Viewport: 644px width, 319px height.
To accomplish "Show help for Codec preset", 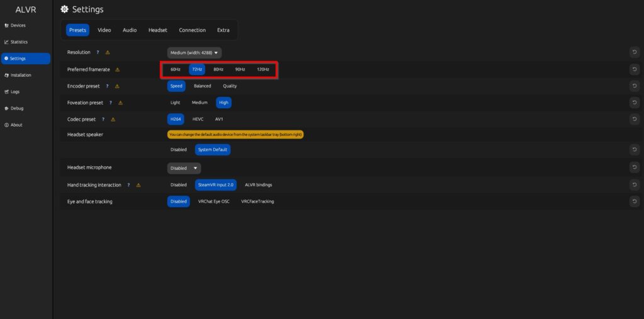I will click(x=103, y=119).
